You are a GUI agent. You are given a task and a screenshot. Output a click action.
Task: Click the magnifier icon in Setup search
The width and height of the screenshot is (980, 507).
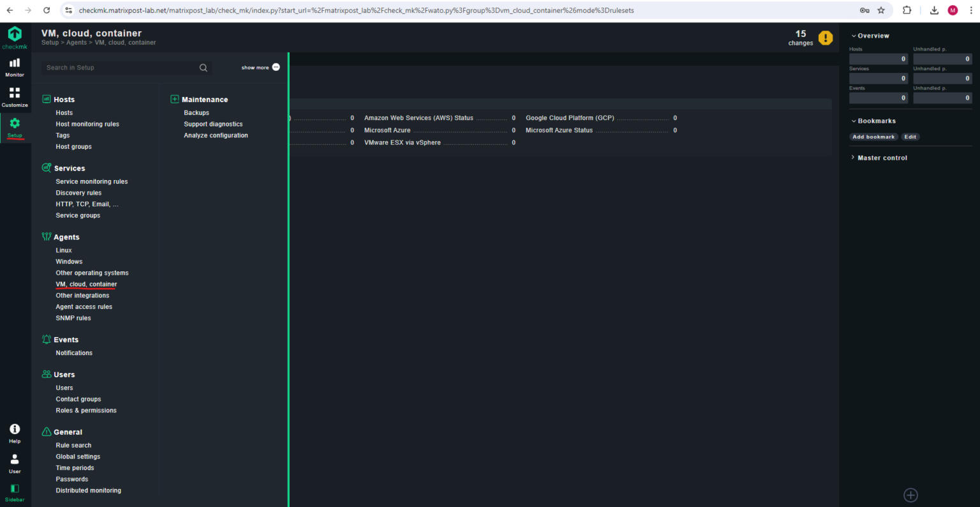pyautogui.click(x=203, y=67)
